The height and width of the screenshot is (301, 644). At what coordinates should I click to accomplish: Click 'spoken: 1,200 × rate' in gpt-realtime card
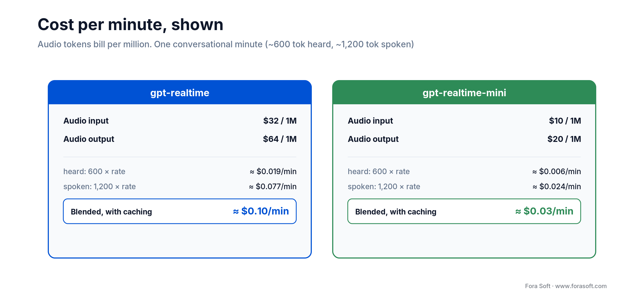100,187
